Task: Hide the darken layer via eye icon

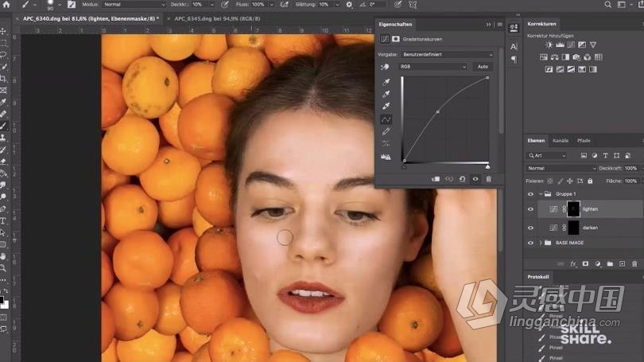Action: click(x=531, y=228)
